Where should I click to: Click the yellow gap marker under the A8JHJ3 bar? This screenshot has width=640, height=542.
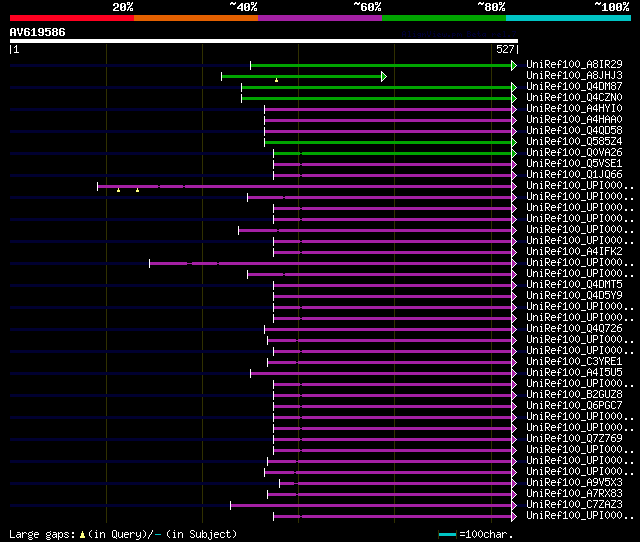[x=276, y=80]
